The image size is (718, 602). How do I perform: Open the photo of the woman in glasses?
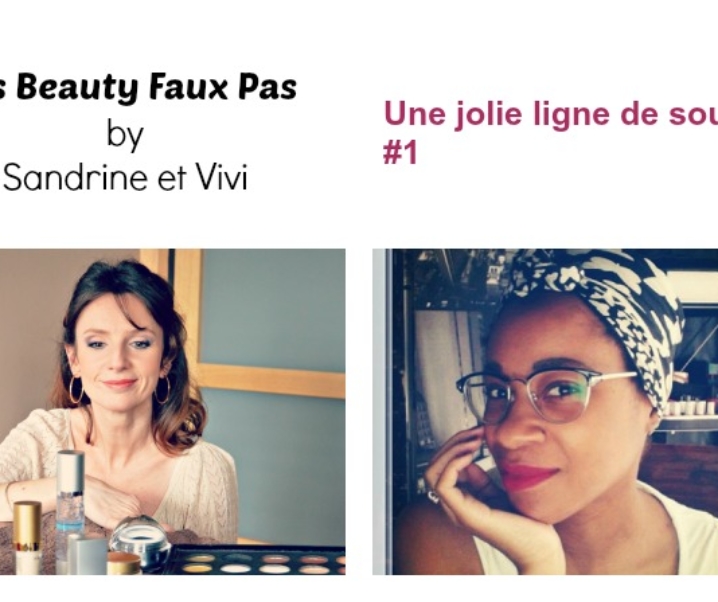tap(545, 412)
